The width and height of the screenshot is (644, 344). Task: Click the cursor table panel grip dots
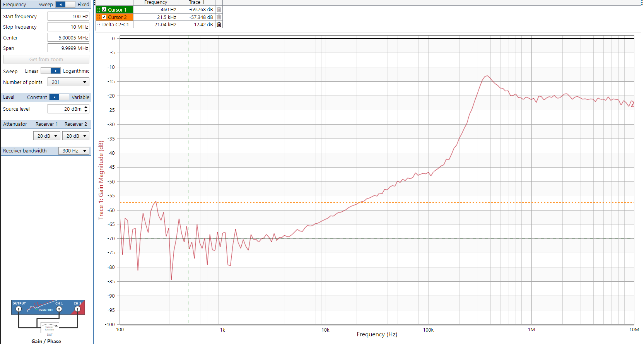(x=95, y=3)
